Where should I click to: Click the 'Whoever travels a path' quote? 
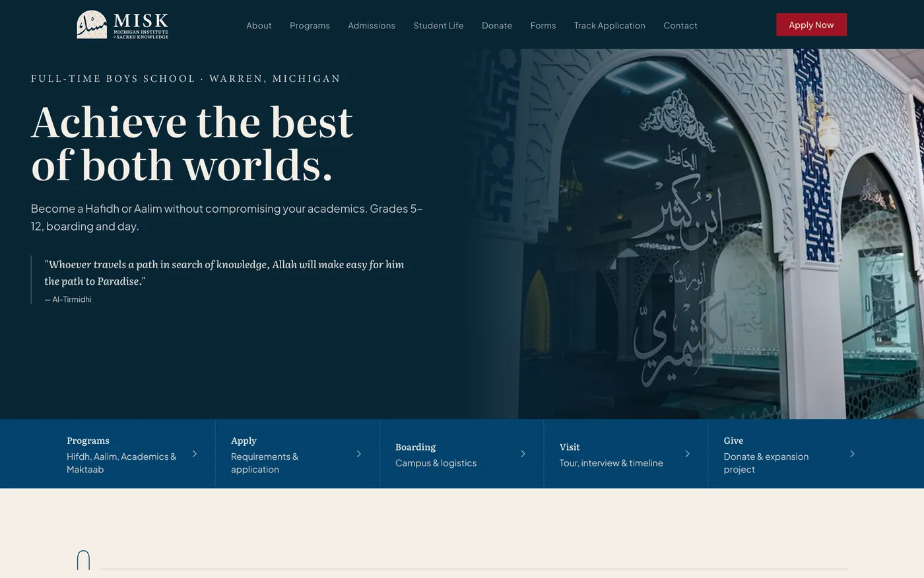coord(224,273)
